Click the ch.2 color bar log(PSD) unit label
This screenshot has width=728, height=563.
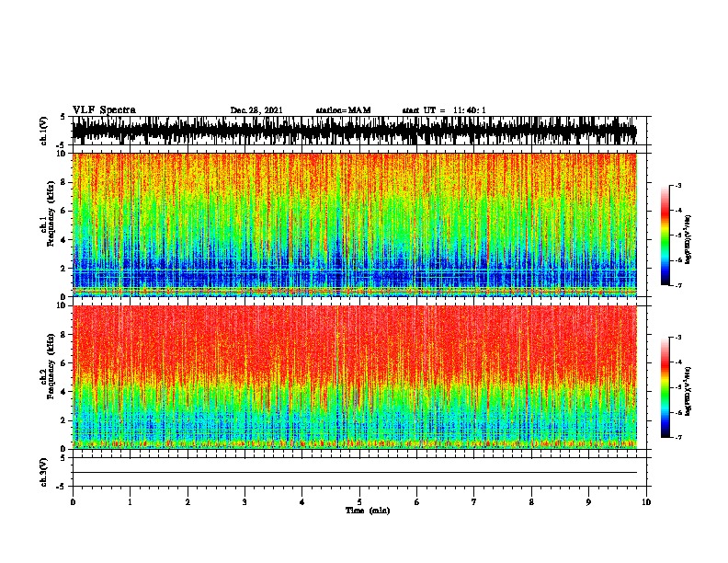(688, 391)
